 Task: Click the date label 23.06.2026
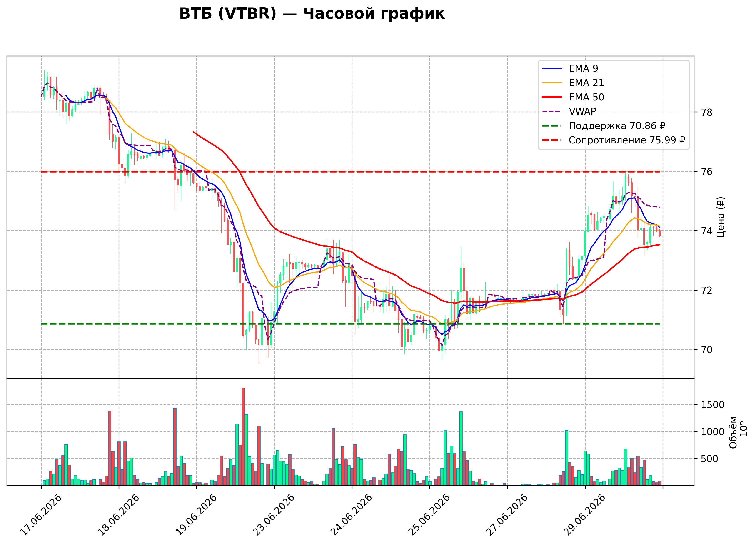click(274, 515)
